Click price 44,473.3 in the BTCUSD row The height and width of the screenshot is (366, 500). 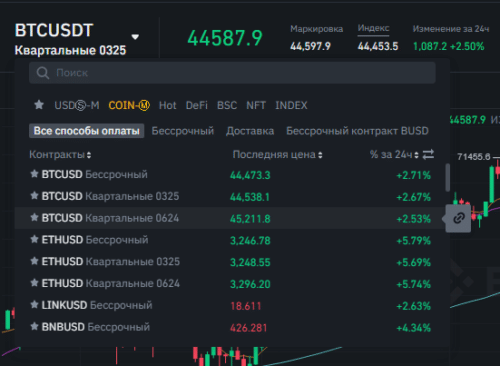pyautogui.click(x=250, y=175)
